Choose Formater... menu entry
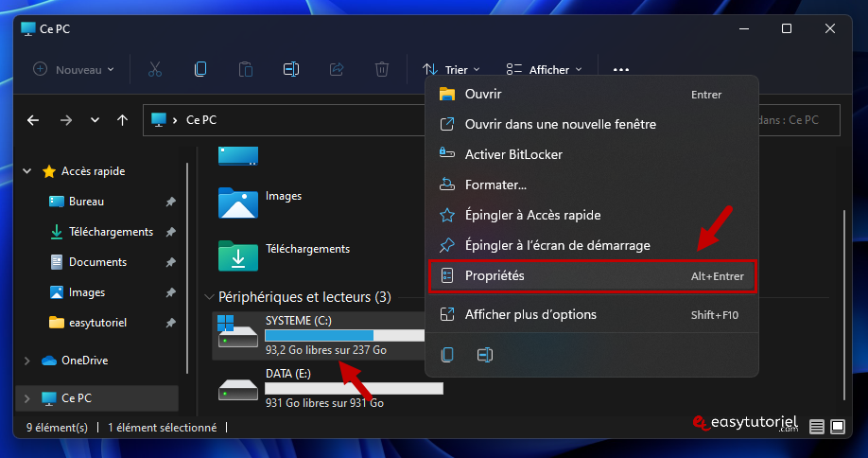868x458 pixels. (592, 185)
